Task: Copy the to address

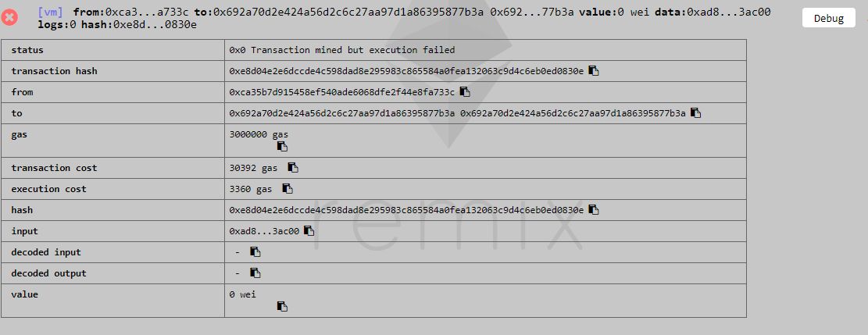Action: coord(695,113)
